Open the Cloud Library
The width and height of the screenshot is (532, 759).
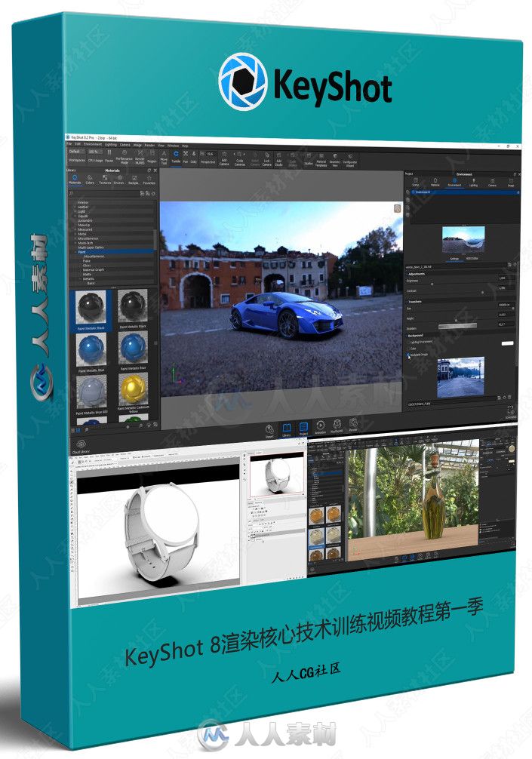click(x=81, y=447)
